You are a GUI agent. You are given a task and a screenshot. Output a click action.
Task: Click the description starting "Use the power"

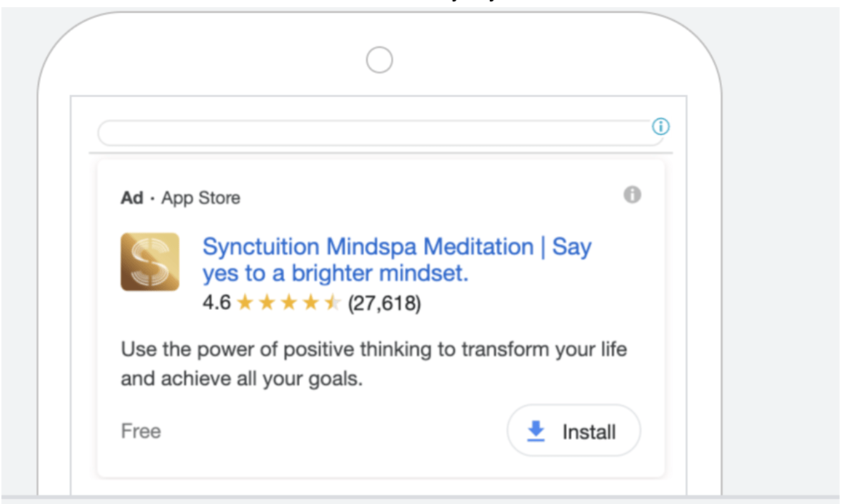[x=374, y=363]
